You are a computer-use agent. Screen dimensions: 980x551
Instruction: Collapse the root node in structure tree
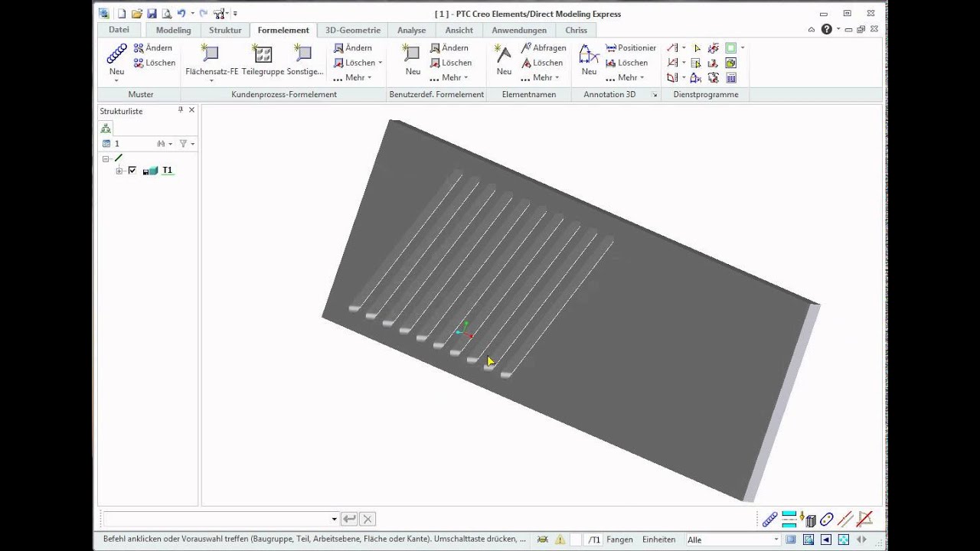[106, 158]
